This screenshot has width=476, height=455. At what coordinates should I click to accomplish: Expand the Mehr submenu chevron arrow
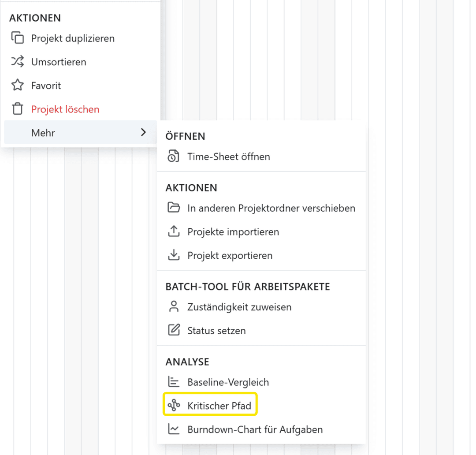[143, 132]
